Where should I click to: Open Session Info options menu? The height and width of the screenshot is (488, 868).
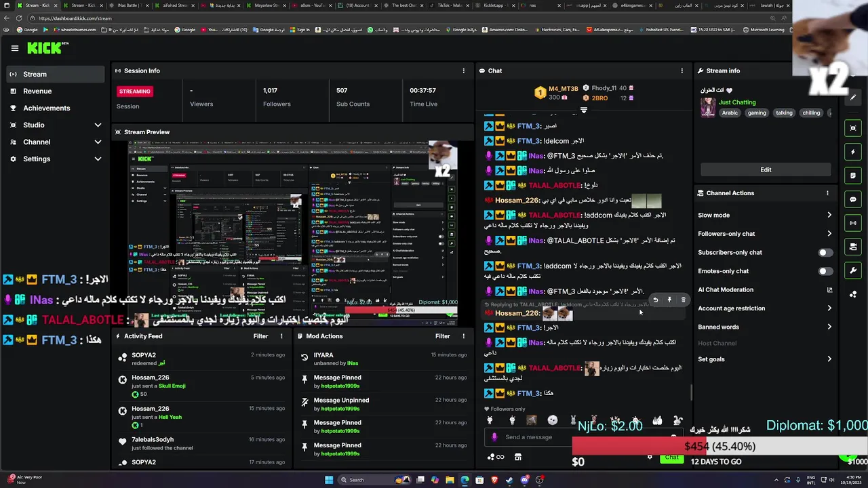[464, 70]
